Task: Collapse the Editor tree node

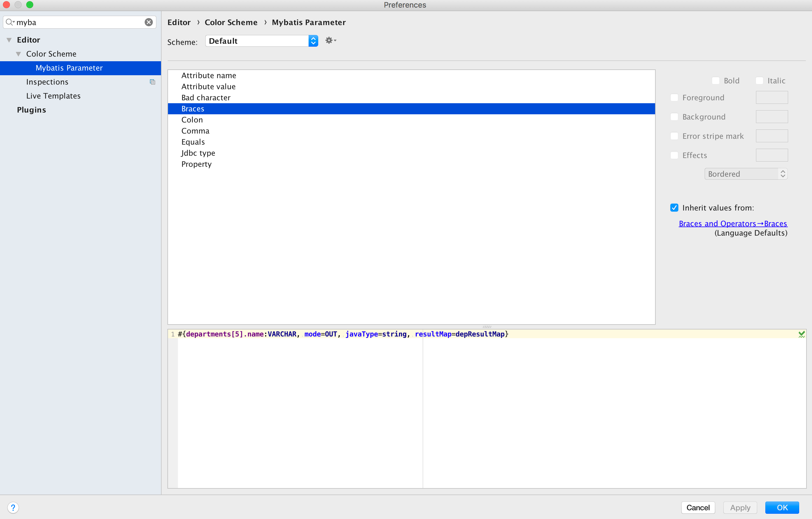Action: (x=9, y=40)
